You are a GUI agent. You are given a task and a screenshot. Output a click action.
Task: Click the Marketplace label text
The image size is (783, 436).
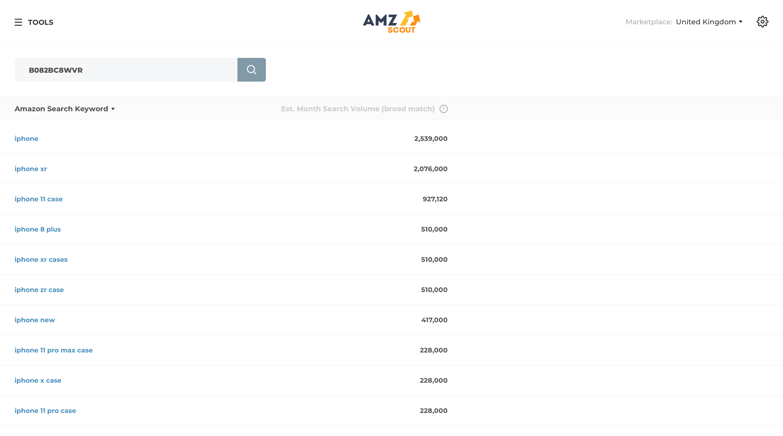coord(649,21)
